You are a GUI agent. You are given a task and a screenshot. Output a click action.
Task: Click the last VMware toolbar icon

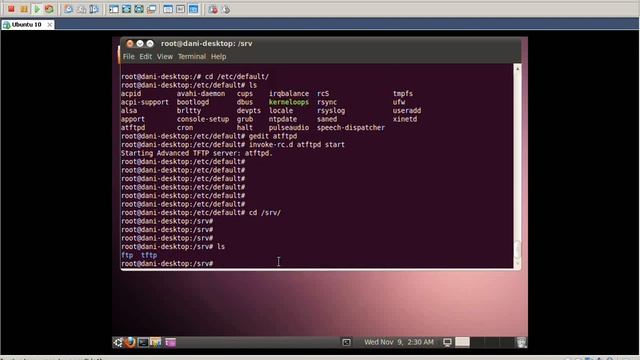click(226, 9)
